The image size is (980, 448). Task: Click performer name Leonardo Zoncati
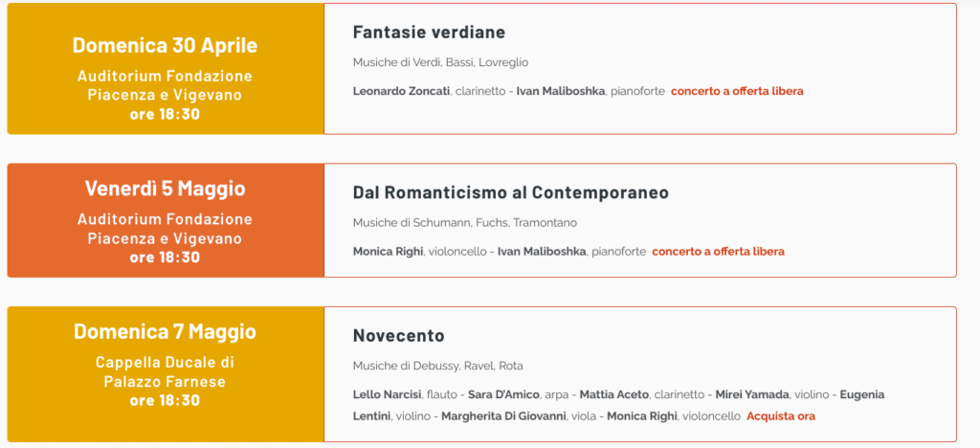400,91
